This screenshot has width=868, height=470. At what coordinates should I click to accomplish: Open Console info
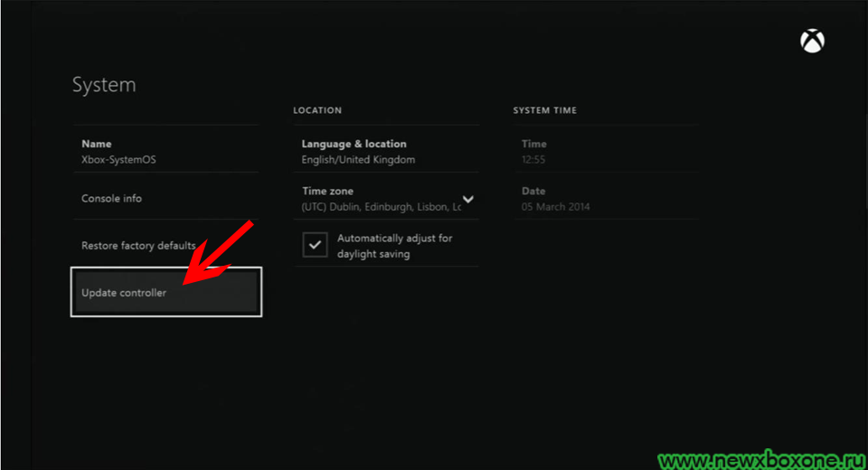165,196
